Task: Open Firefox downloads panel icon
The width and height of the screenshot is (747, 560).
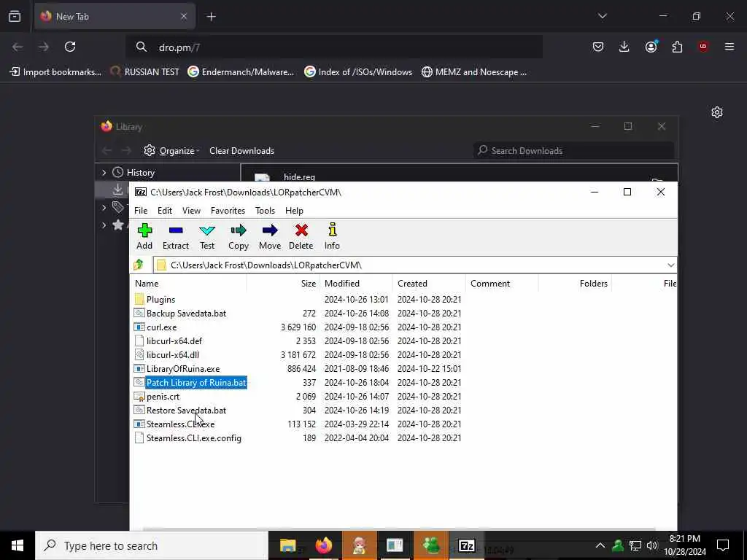Action: coord(624,47)
